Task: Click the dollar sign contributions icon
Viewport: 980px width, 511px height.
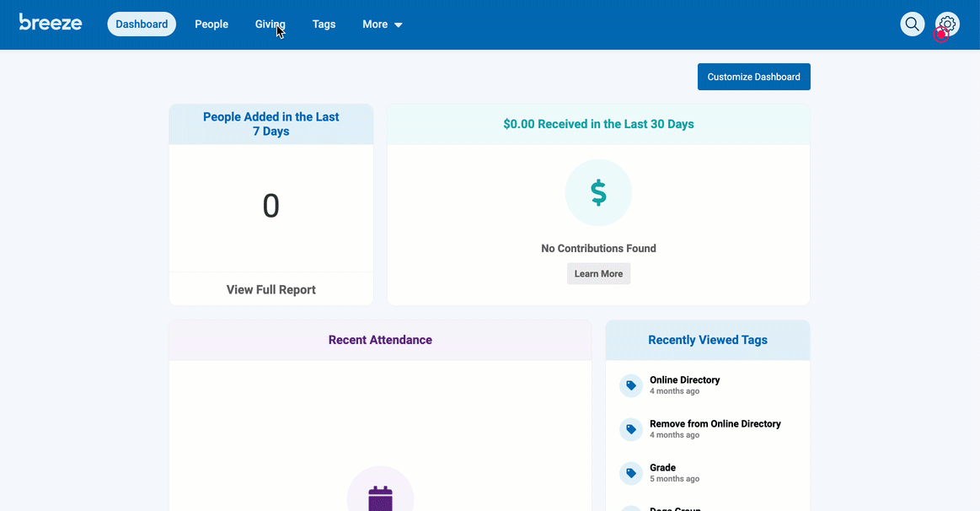Action: point(598,192)
